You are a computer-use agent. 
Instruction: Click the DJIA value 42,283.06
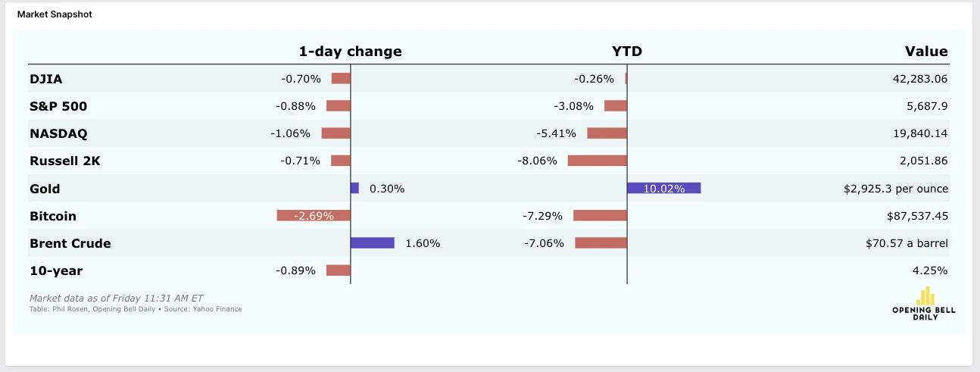coord(920,79)
